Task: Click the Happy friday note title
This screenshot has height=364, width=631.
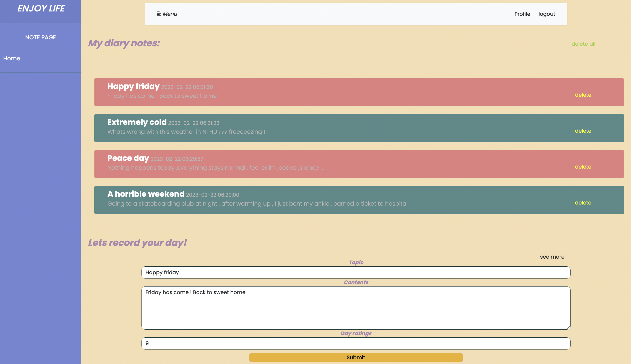Action: (x=133, y=86)
